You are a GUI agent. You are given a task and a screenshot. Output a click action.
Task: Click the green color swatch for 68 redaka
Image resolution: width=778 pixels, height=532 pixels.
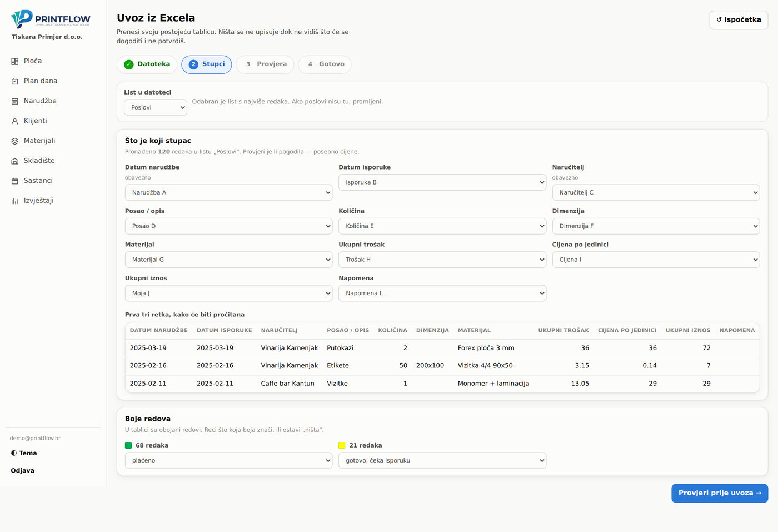[128, 445]
